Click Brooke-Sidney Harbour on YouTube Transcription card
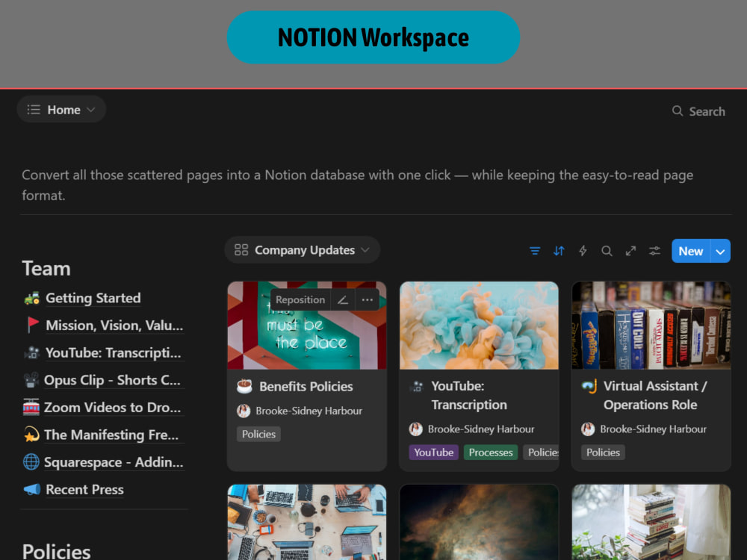 (481, 429)
